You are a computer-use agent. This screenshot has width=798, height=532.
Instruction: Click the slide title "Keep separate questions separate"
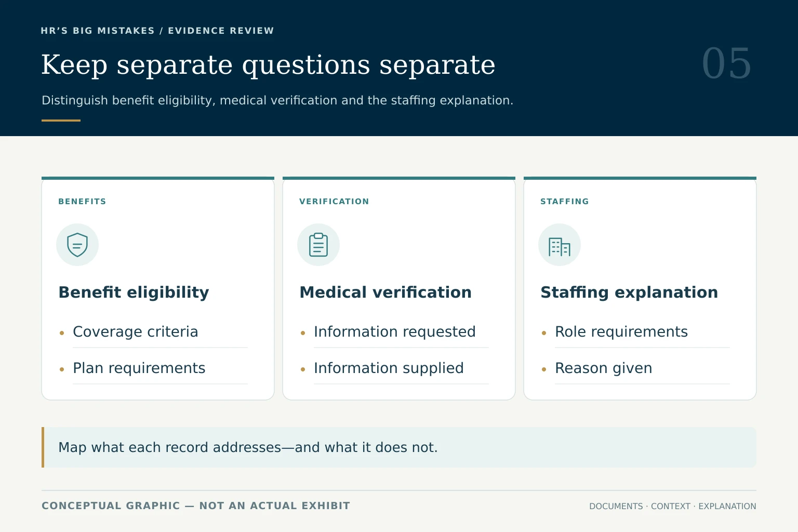268,65
